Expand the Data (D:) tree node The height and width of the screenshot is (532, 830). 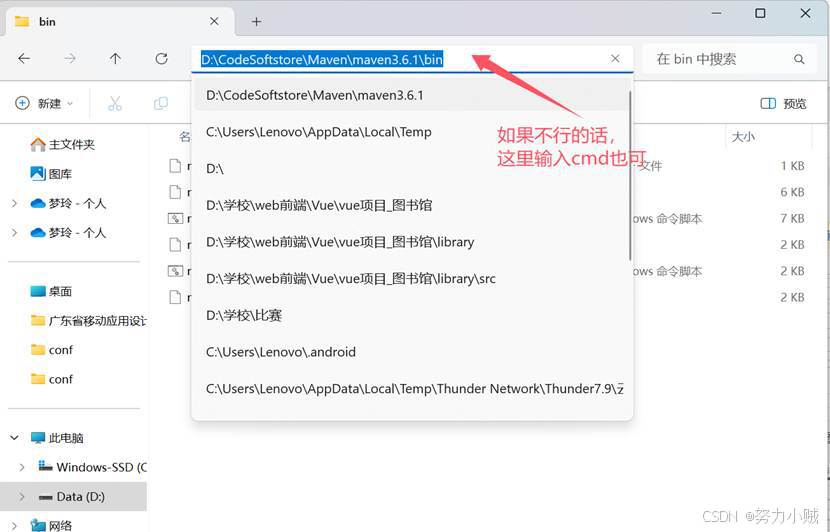22,496
